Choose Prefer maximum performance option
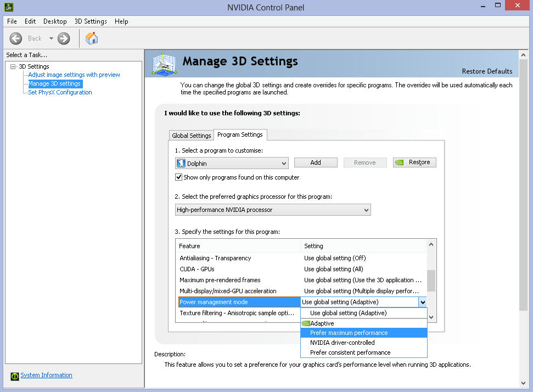This screenshot has height=392, width=533. (x=364, y=333)
